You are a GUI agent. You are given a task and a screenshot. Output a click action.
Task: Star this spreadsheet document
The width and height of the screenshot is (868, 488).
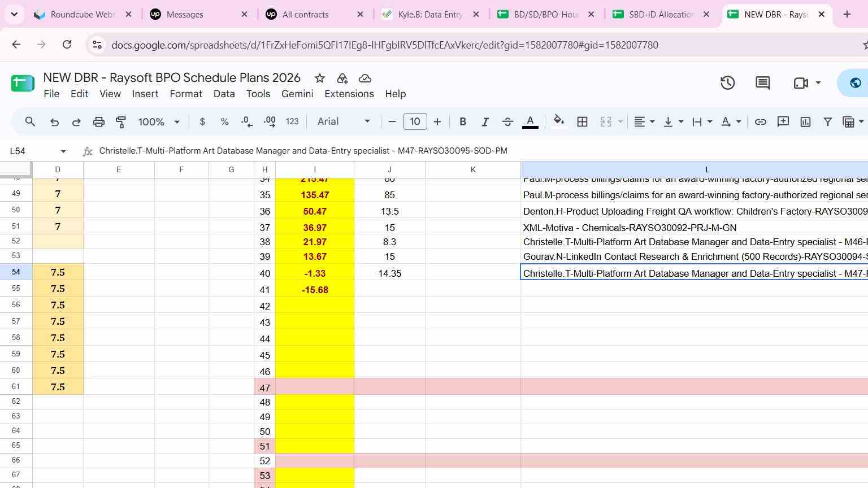point(320,78)
